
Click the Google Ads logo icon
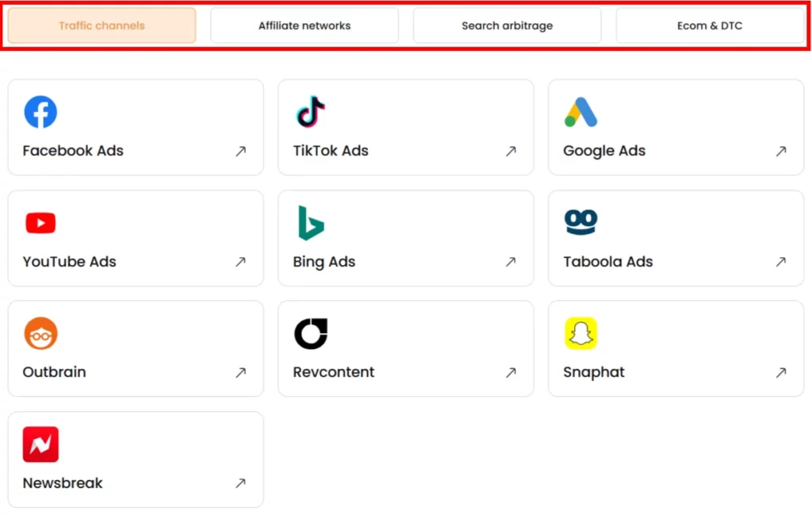(580, 111)
